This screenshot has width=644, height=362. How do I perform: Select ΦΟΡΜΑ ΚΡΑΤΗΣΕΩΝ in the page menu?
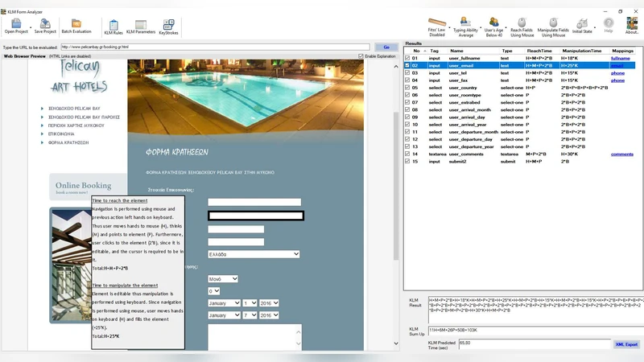coord(68,142)
